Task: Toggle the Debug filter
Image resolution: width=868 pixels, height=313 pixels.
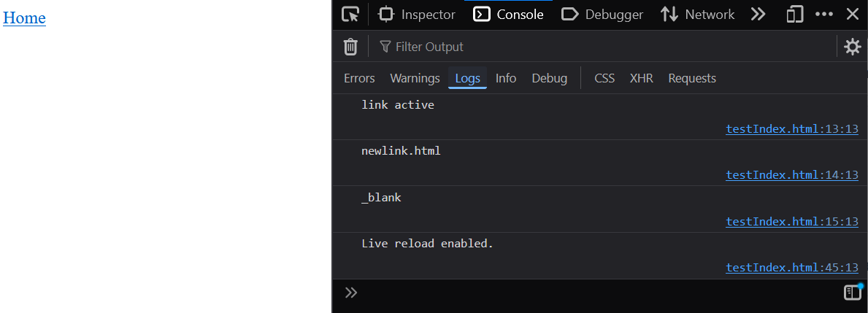Action: [x=549, y=78]
